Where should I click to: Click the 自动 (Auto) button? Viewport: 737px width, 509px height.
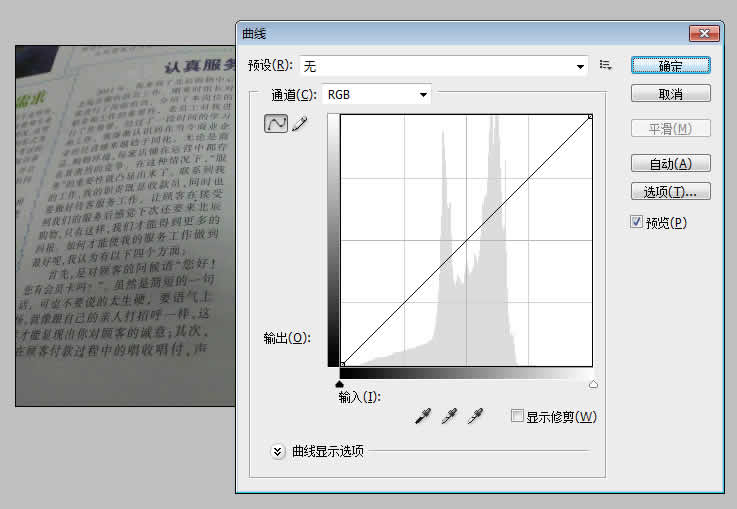[670, 163]
